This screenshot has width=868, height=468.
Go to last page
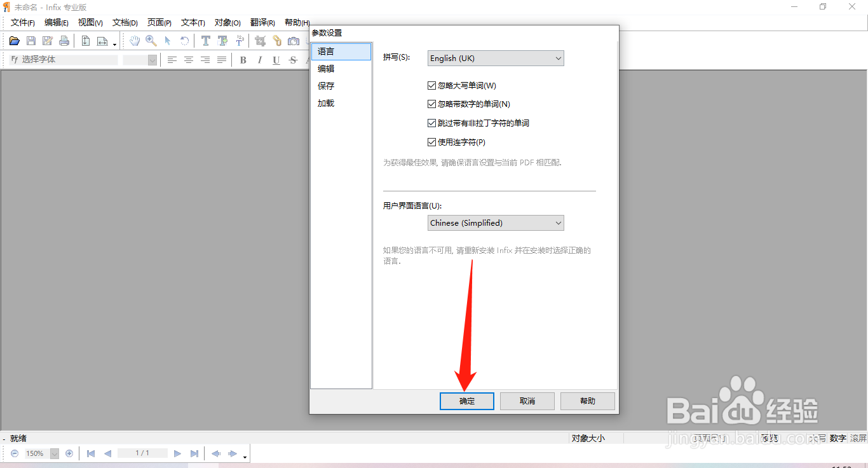pyautogui.click(x=194, y=453)
